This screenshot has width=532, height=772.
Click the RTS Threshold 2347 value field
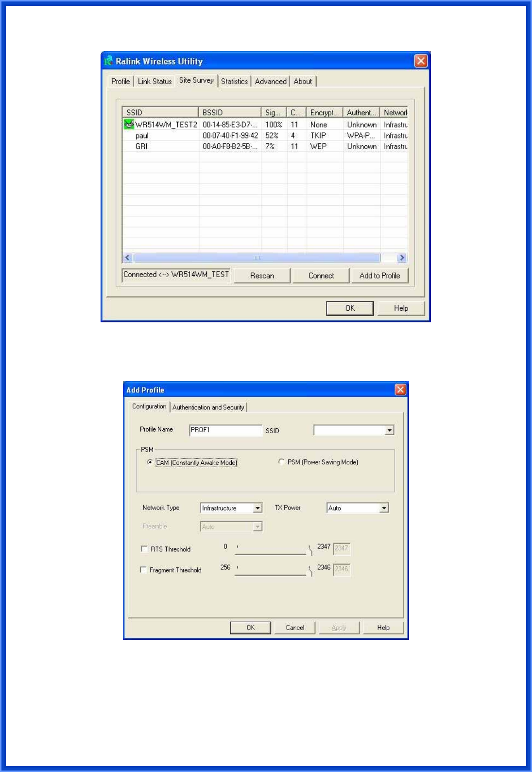342,548
